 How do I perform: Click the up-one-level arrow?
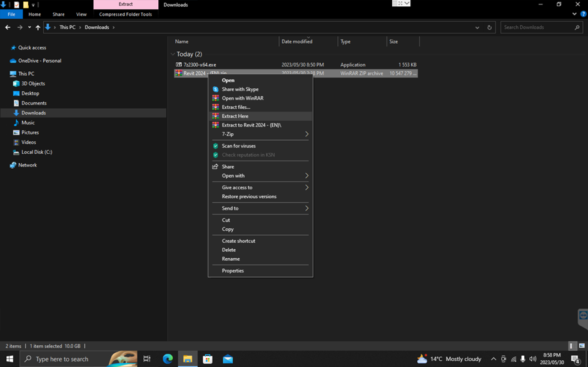click(x=38, y=28)
